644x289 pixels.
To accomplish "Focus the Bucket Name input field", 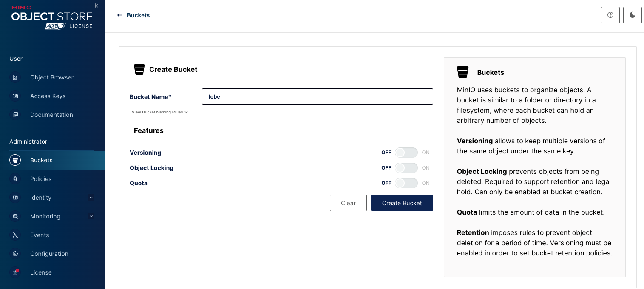I will (317, 96).
